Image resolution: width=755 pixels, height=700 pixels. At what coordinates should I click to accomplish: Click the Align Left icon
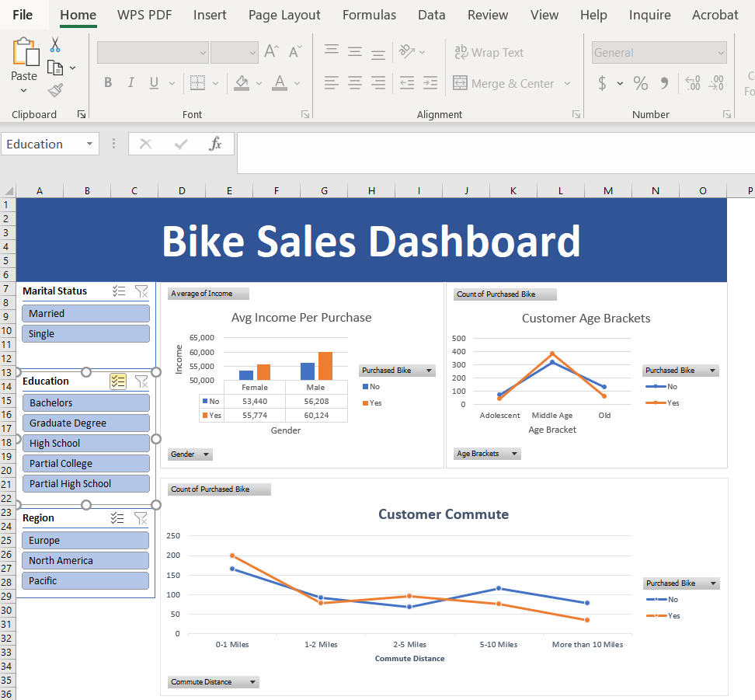pos(331,83)
